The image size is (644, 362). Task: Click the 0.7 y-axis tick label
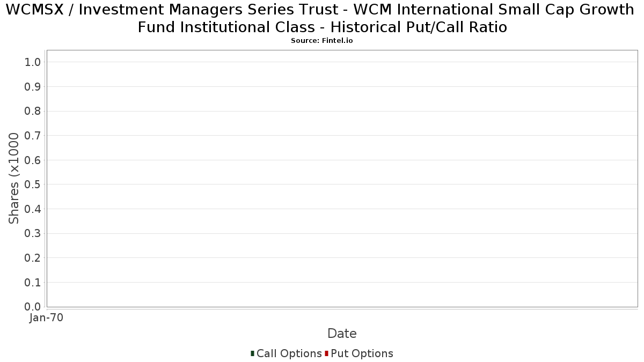(x=33, y=136)
